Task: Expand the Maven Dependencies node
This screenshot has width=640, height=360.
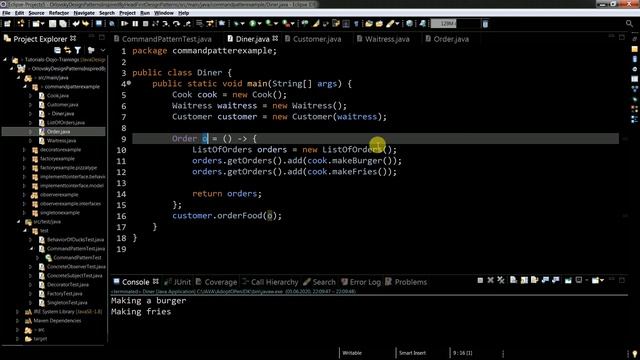Action: pos(18,321)
